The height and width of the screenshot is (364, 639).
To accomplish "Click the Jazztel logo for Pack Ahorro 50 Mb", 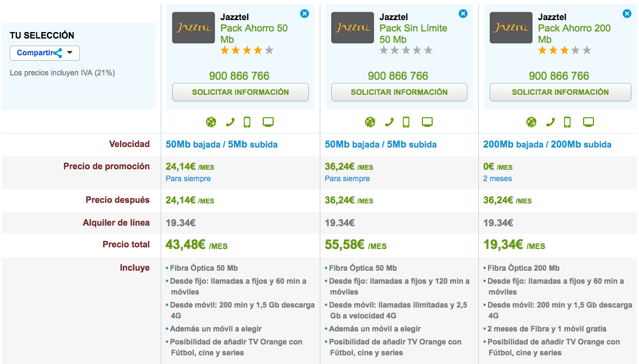I will click(x=194, y=28).
